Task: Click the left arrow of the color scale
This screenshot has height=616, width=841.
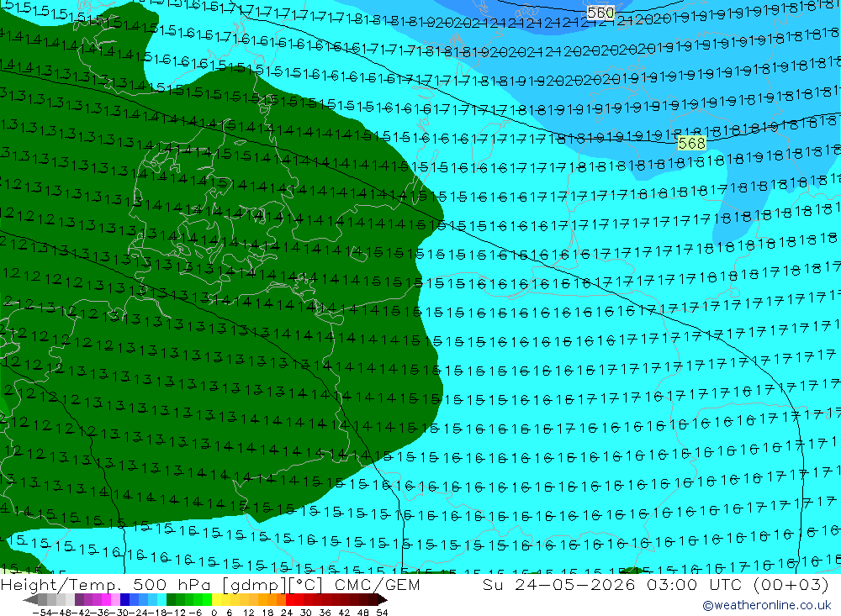Action: (30, 600)
